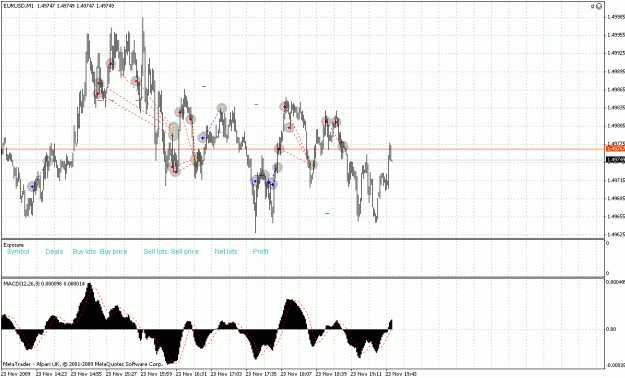625x378 pixels.
Task: Click the 23 Nov 14:23 time label
Action: (51, 374)
